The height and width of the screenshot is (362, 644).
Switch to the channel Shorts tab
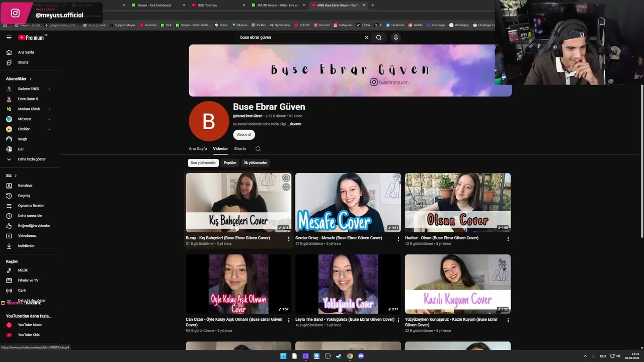[x=240, y=149]
